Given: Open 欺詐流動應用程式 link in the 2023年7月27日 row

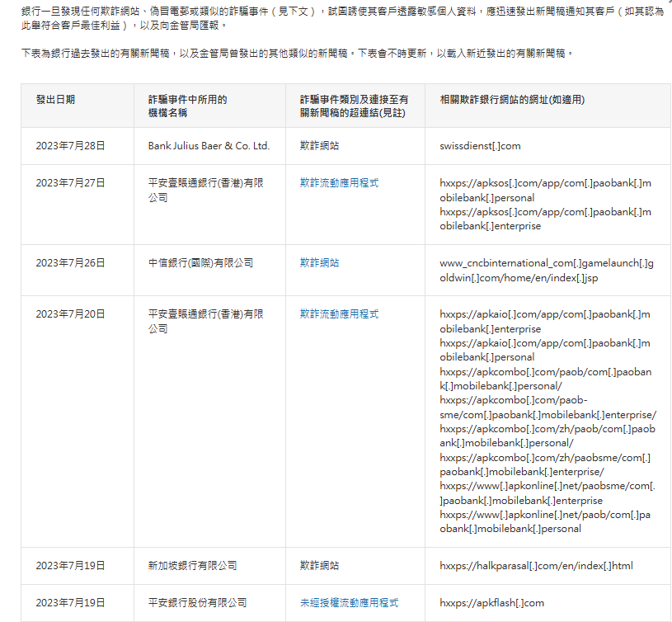Looking at the screenshot, I should [339, 183].
